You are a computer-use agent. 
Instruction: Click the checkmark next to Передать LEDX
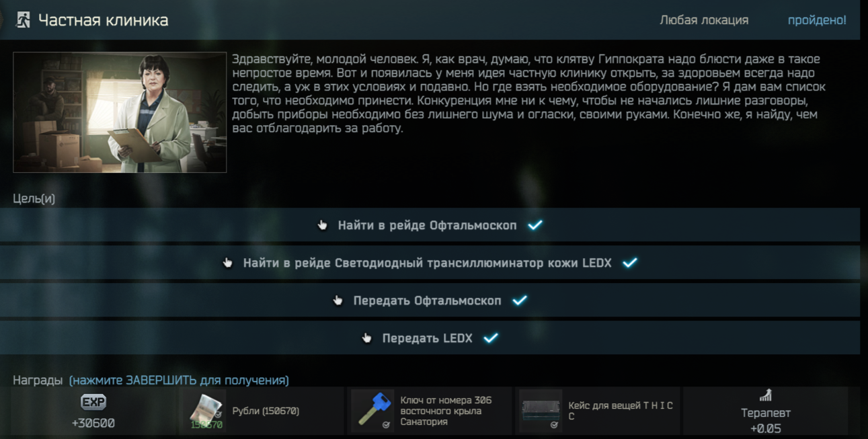(x=491, y=338)
